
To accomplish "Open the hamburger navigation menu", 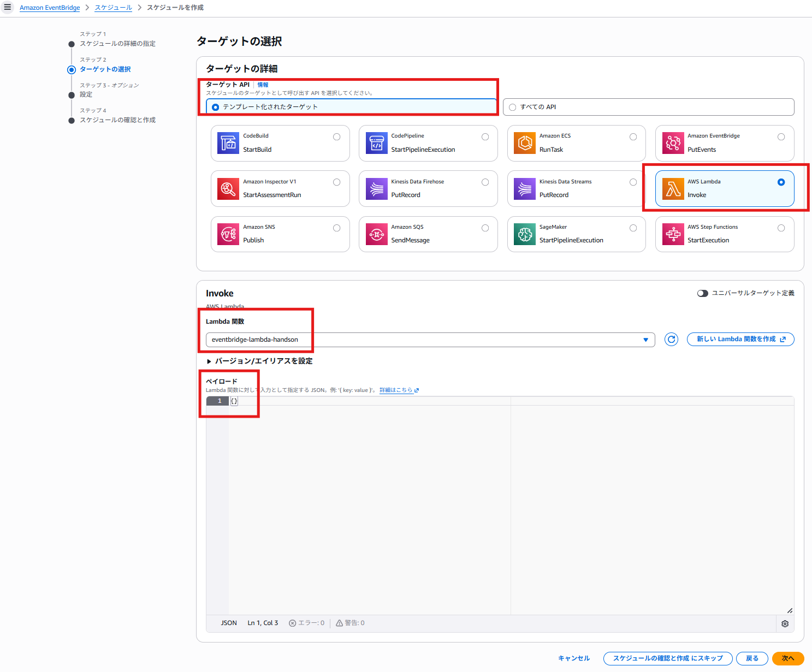I will 8,7.
